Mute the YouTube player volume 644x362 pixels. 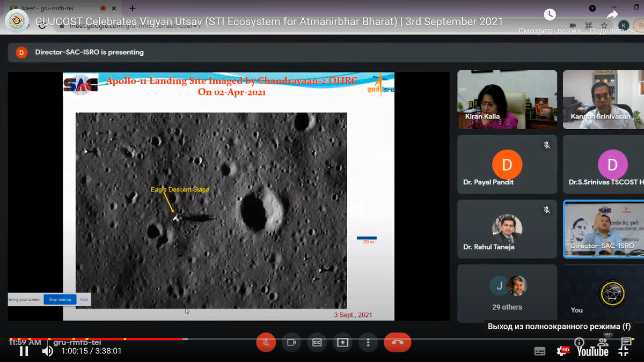tap(48, 351)
